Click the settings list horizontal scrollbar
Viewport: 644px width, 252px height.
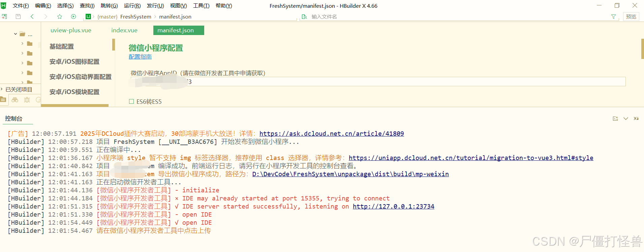75,105
